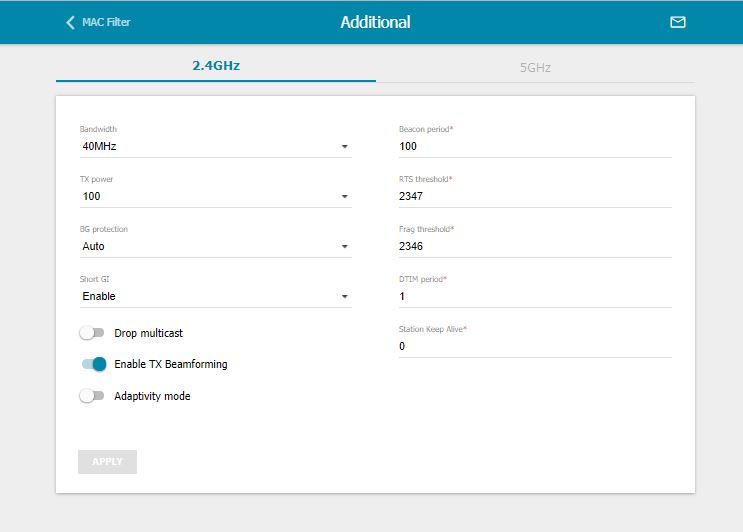Click the Frag threshold input field
743x532 pixels.
(534, 246)
